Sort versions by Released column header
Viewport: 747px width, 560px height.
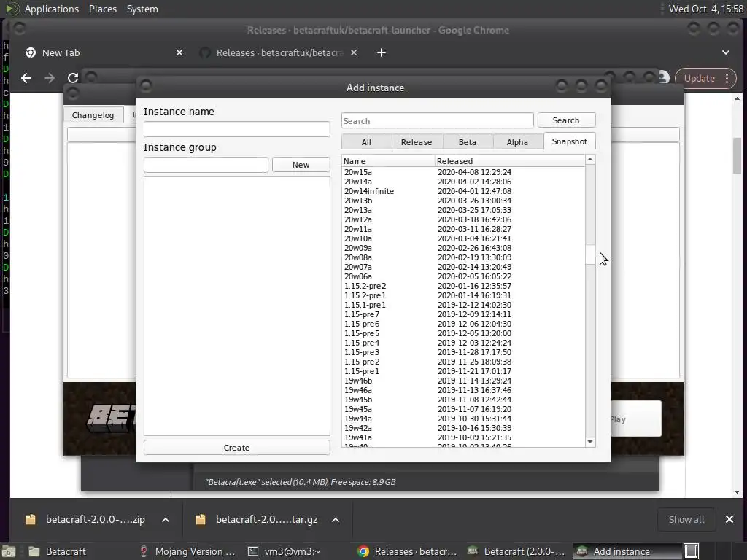point(510,161)
